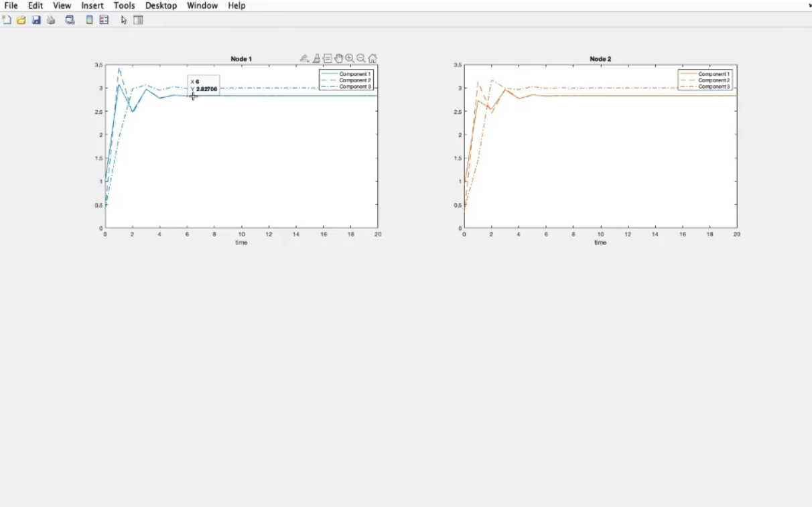The height and width of the screenshot is (507, 812).
Task: Open the Tools menu
Action: click(x=124, y=5)
